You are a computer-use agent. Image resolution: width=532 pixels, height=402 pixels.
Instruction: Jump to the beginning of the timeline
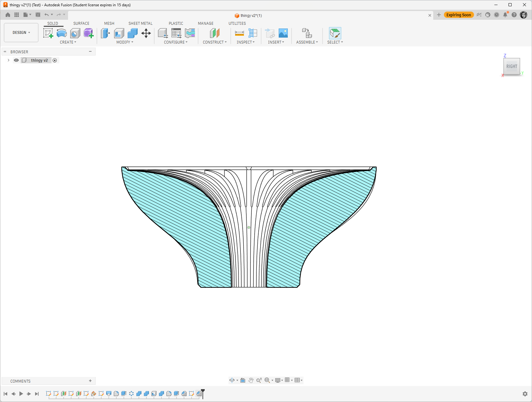5,394
